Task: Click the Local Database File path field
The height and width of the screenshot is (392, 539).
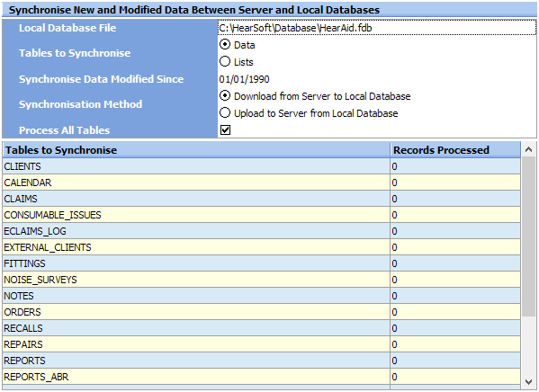Action: (377, 28)
